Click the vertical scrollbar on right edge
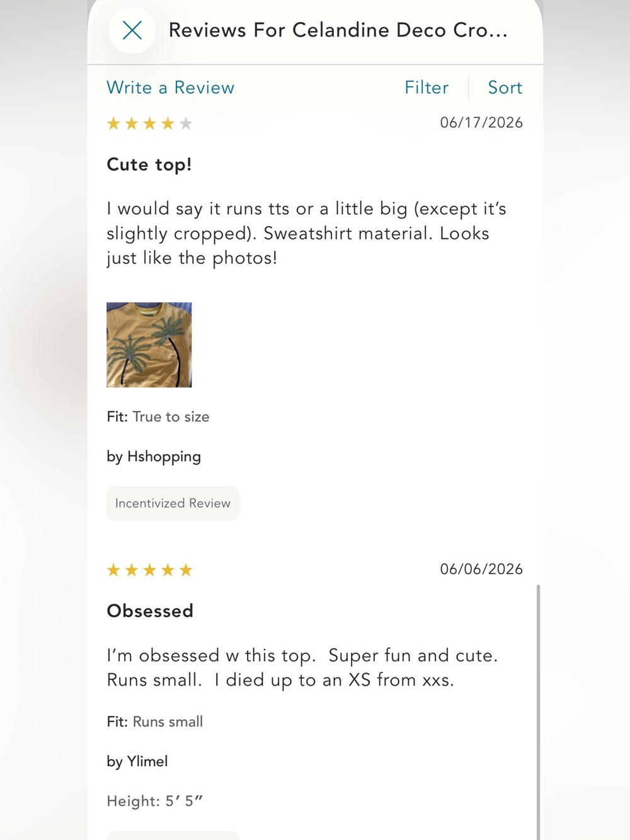The image size is (630, 840). pos(538,712)
